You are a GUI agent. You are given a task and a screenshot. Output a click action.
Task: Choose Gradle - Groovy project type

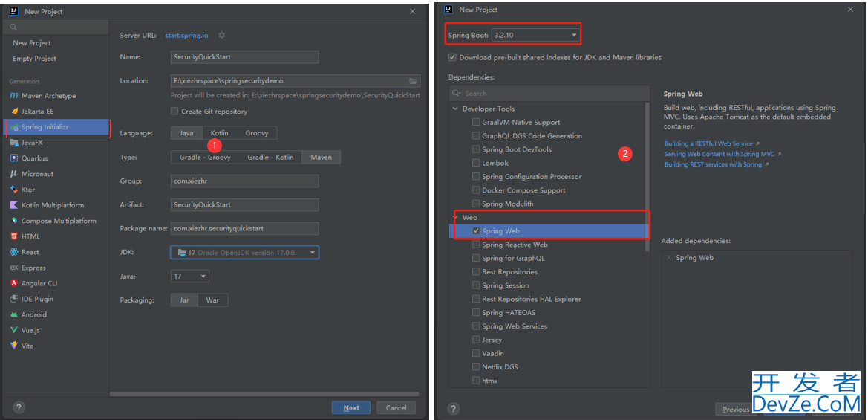pos(205,158)
